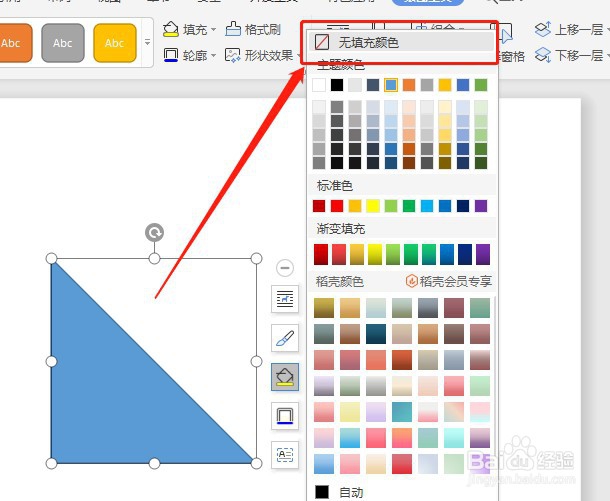Apply the yellow gradient fill
610x501 pixels.
[375, 254]
